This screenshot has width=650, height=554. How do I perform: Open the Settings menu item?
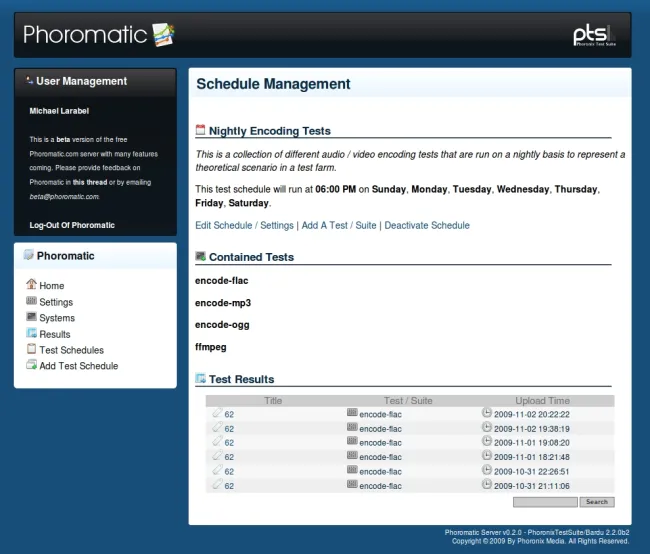(x=56, y=302)
